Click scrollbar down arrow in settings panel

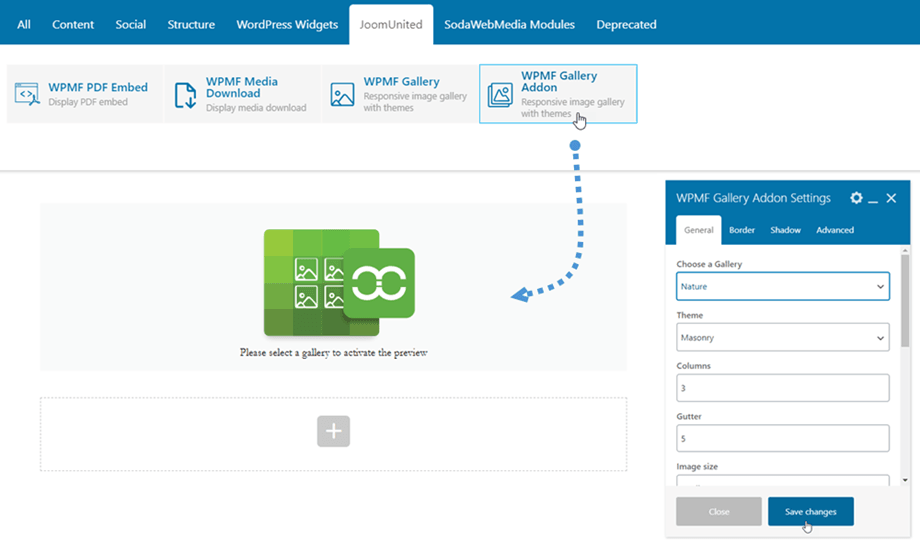click(x=905, y=480)
